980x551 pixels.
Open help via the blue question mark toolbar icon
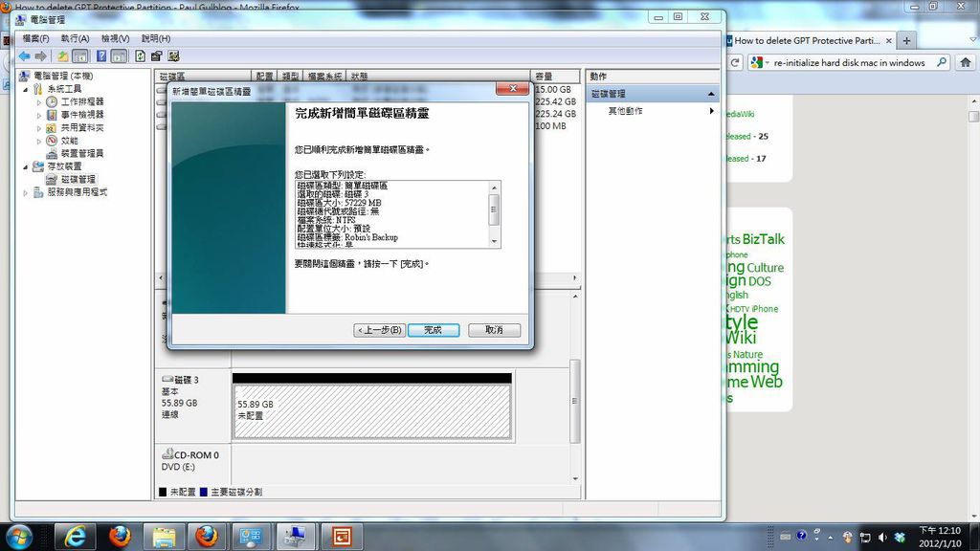pyautogui.click(x=101, y=56)
